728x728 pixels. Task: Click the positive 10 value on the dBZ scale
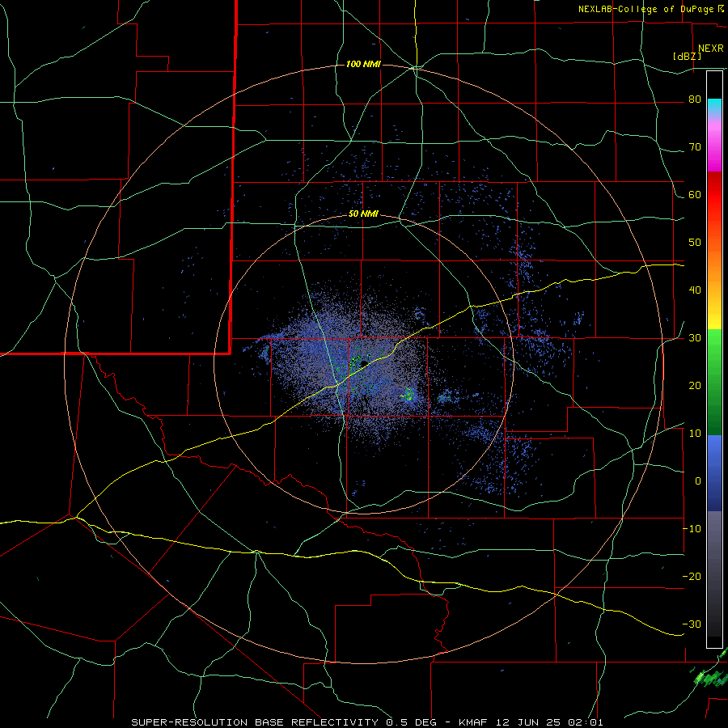[695, 434]
